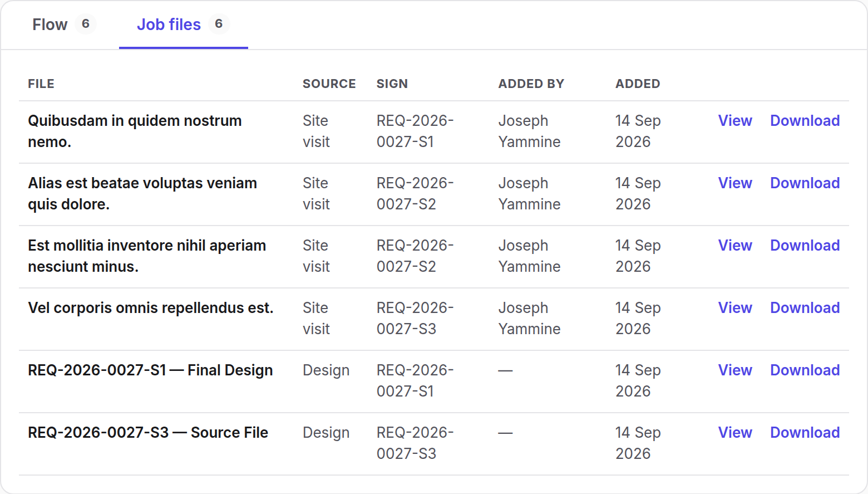This screenshot has height=494, width=868.
Task: Click sign REQ-2026-0027-S2 in the Est mollitia row
Action: tap(415, 256)
